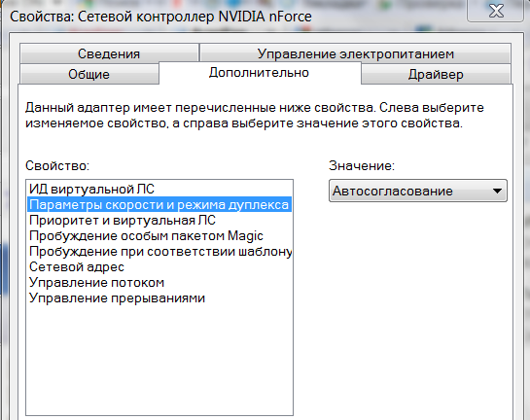Select Параметры скорости и режима дуплекса
The width and height of the screenshot is (530, 420).
tap(159, 204)
